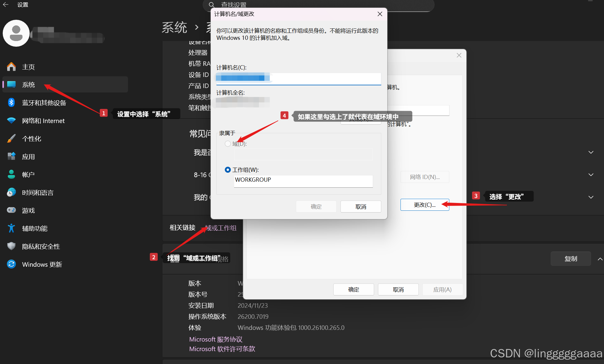The image size is (604, 364).
Task: Open 蓝牙和其他设备 settings
Action: 44,102
